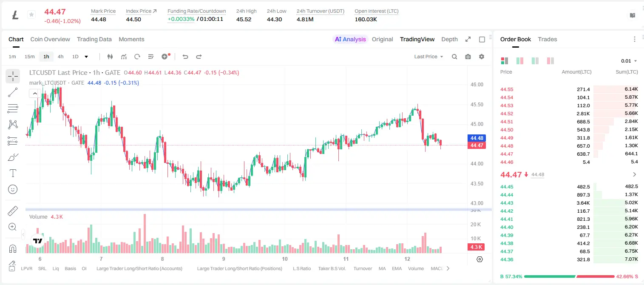The height and width of the screenshot is (285, 644).
Task: Select the ruler measure tool
Action: (x=13, y=211)
